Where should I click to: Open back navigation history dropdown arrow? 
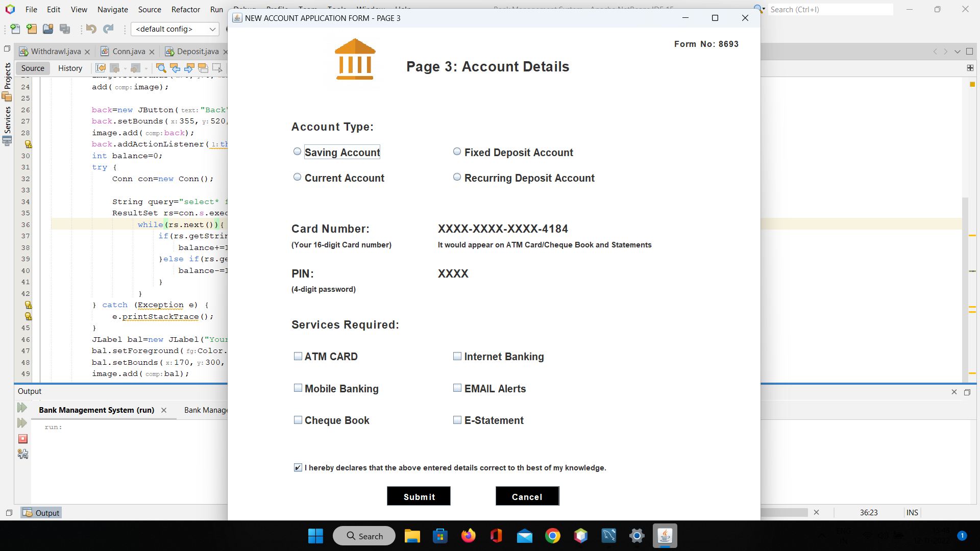(x=124, y=68)
